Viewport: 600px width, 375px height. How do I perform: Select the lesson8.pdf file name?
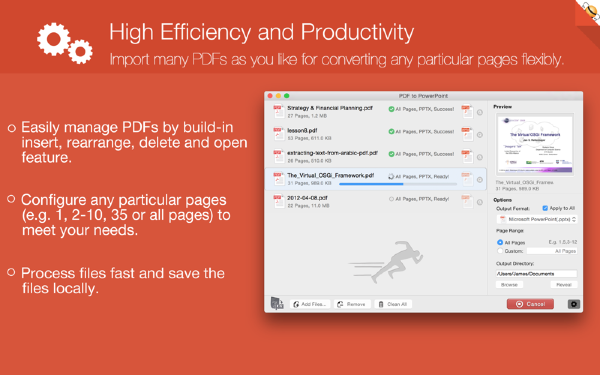tap(302, 131)
